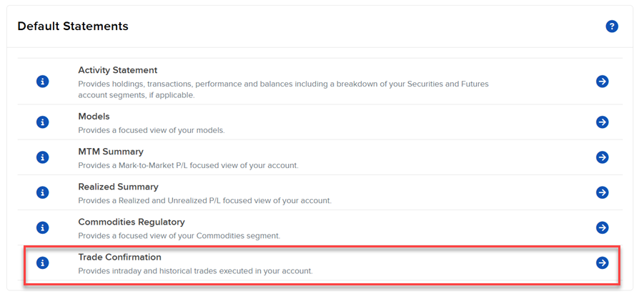Click the Default Statements panel heading

coord(73,26)
